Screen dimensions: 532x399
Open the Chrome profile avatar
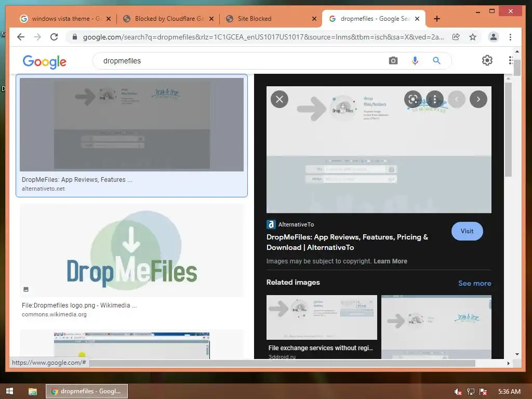(x=494, y=37)
